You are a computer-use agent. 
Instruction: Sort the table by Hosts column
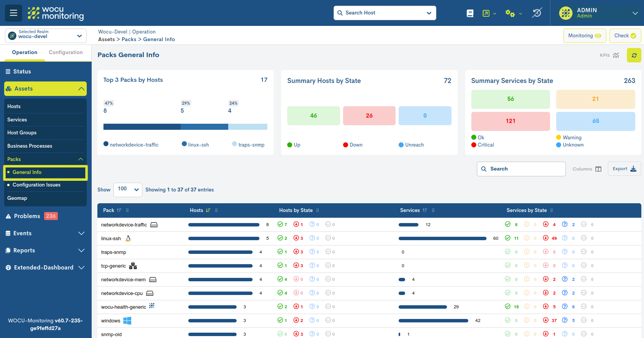tap(208, 210)
